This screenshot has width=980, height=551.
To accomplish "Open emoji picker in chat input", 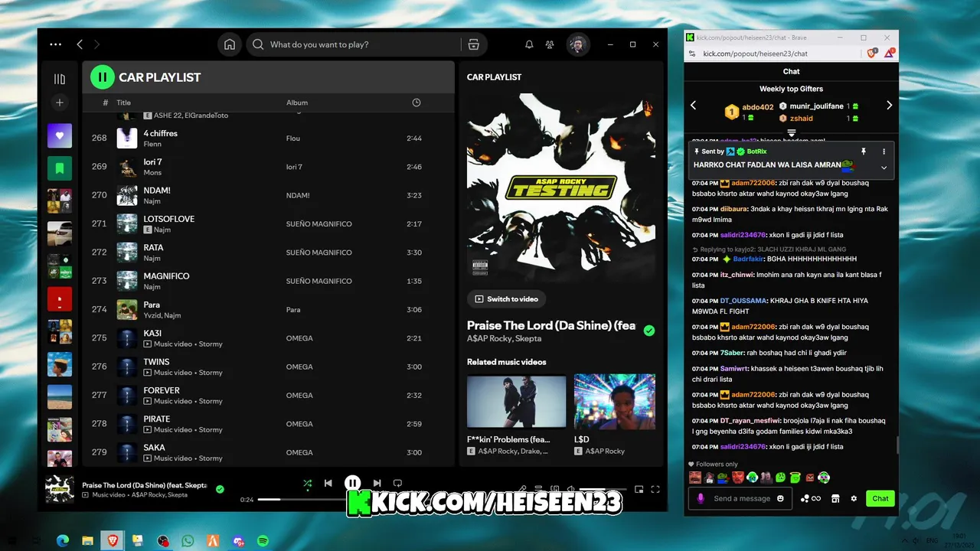I will click(x=780, y=498).
